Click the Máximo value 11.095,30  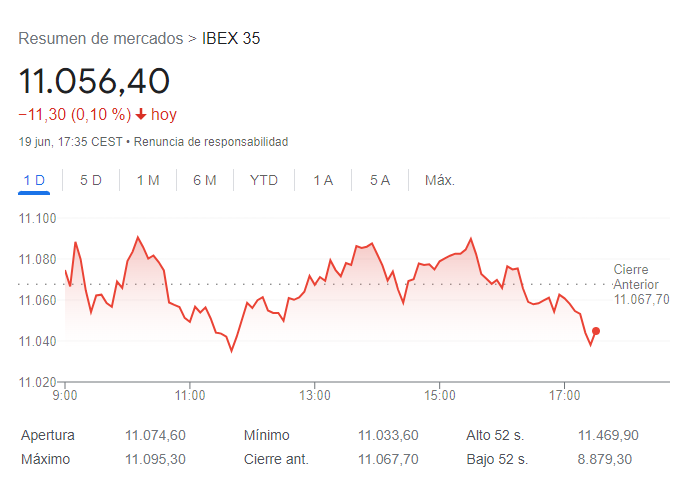pyautogui.click(x=155, y=459)
